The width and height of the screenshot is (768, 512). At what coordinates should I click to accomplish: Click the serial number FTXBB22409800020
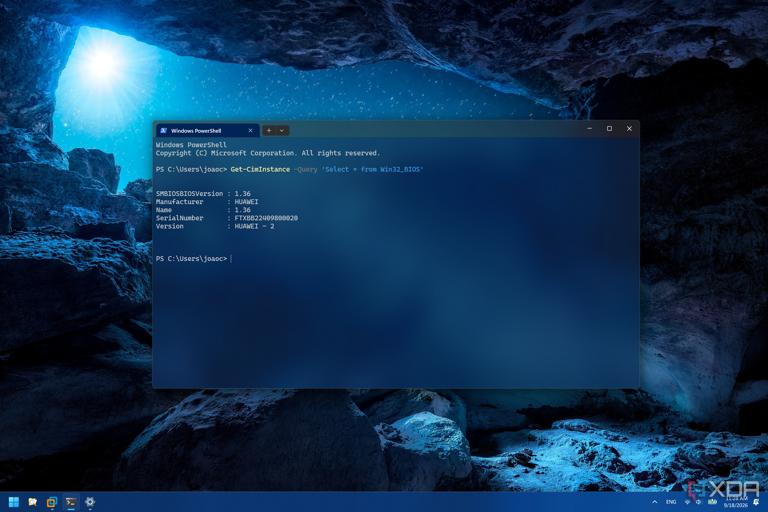266,218
